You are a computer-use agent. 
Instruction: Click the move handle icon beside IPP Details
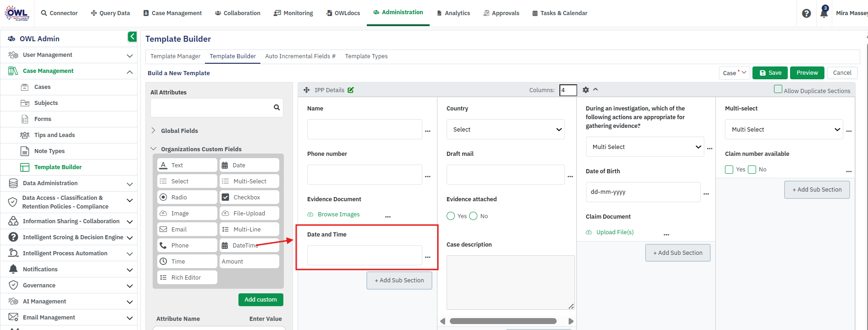point(306,90)
